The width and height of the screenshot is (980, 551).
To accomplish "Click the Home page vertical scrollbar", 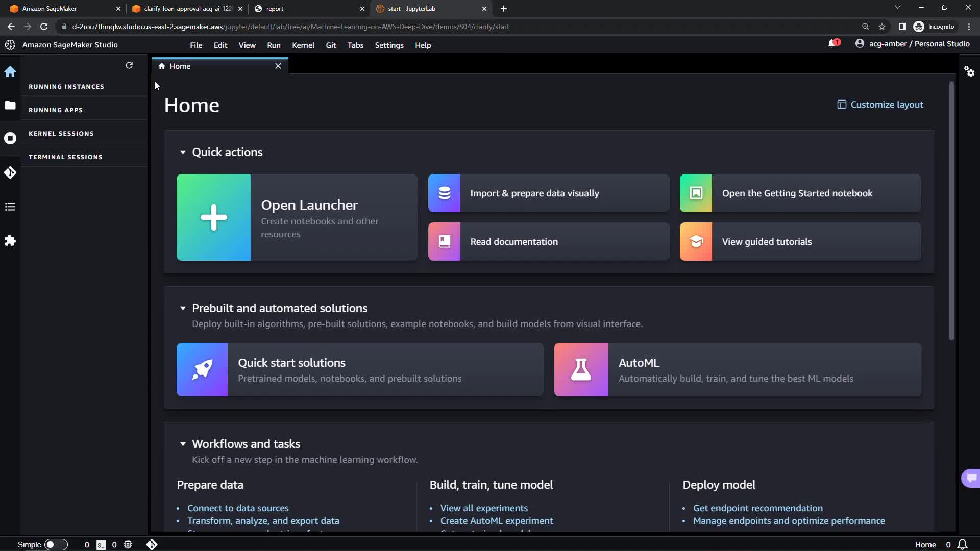I will tap(951, 210).
